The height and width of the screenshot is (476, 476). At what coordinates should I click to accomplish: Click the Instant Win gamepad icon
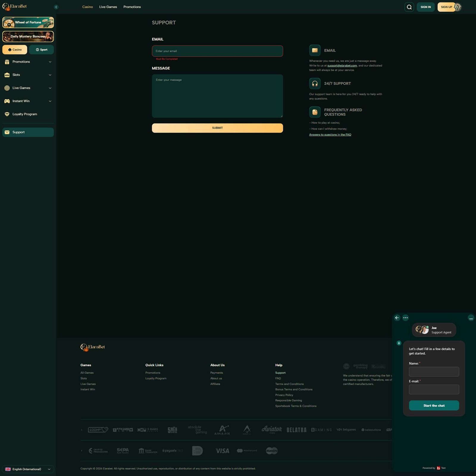click(7, 101)
